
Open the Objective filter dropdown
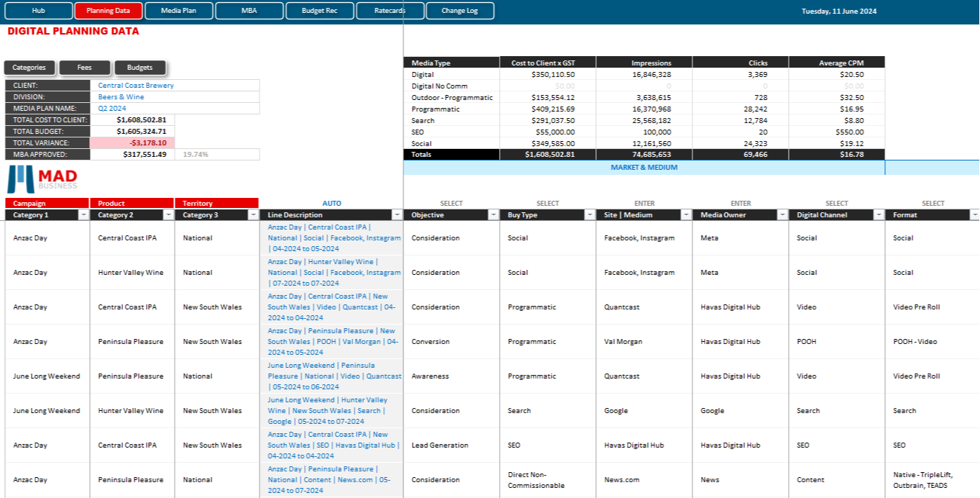coord(493,215)
